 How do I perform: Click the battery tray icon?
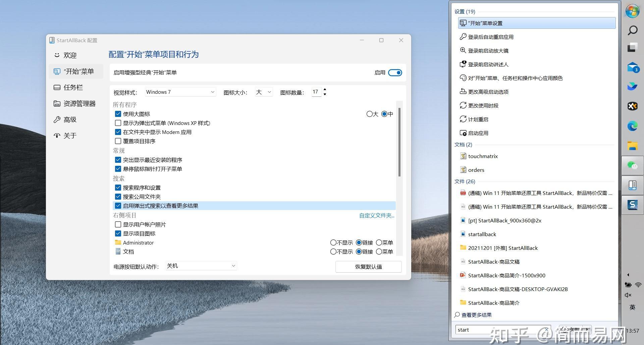[x=628, y=285]
